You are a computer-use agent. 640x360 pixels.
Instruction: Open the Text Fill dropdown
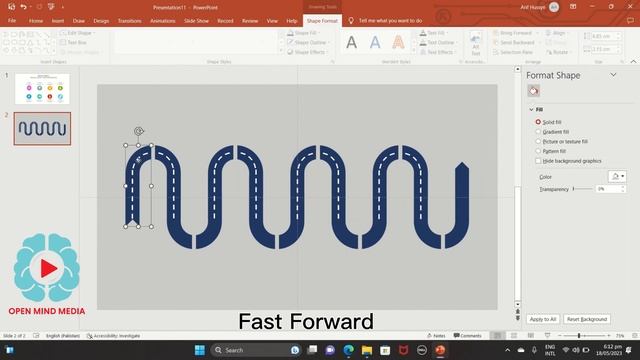point(434,33)
